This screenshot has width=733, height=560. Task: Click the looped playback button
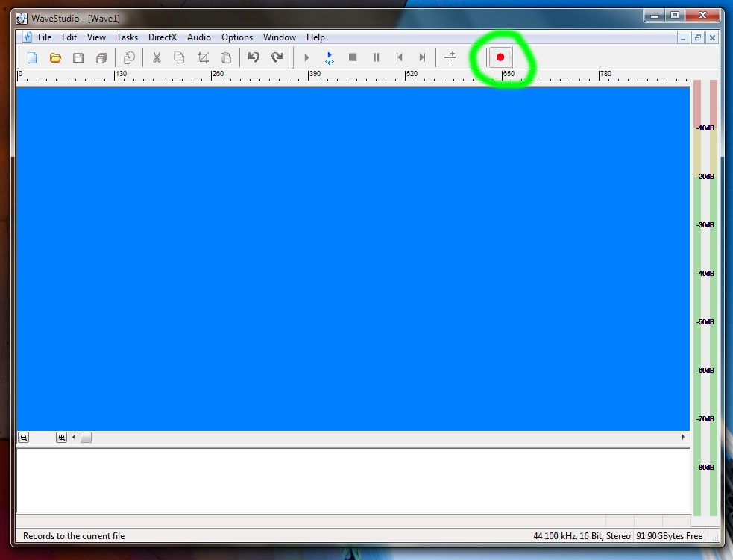coord(330,57)
